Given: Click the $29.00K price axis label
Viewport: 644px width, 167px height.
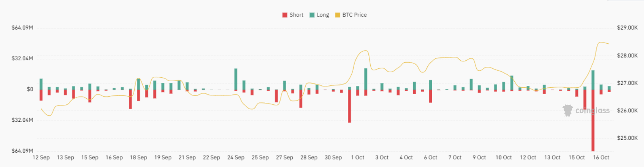Looking at the screenshot, I should tap(627, 28).
